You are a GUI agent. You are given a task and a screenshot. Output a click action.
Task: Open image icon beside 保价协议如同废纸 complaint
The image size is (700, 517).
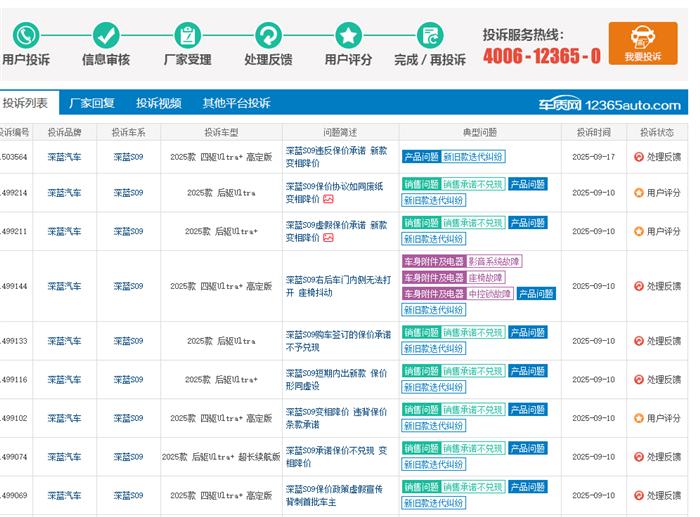pos(329,199)
